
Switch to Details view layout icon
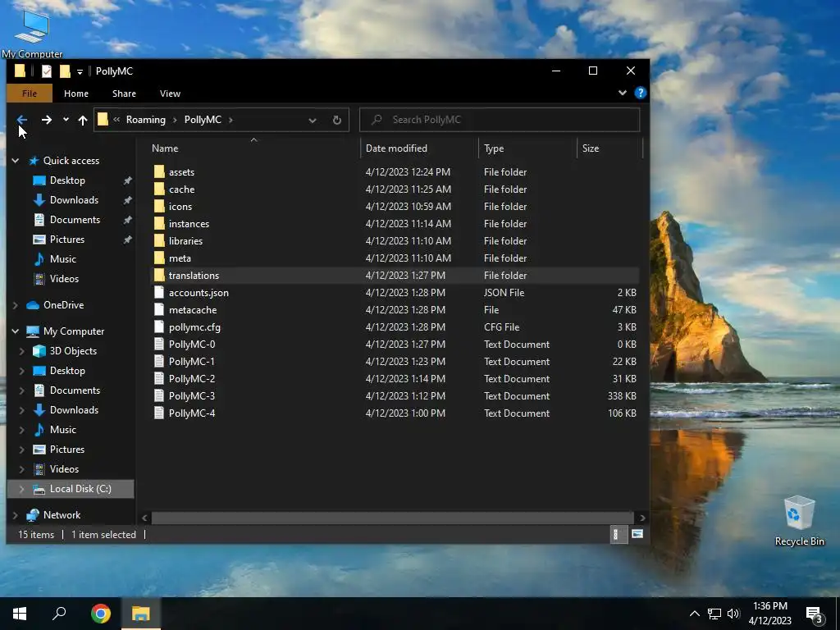tap(619, 534)
